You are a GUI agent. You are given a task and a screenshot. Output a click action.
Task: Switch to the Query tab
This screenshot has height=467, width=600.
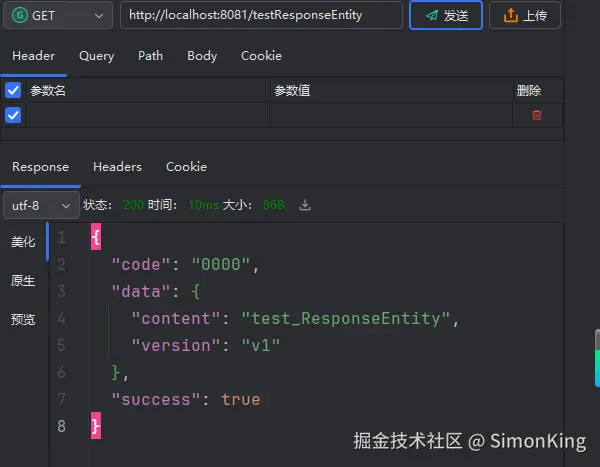tap(96, 56)
